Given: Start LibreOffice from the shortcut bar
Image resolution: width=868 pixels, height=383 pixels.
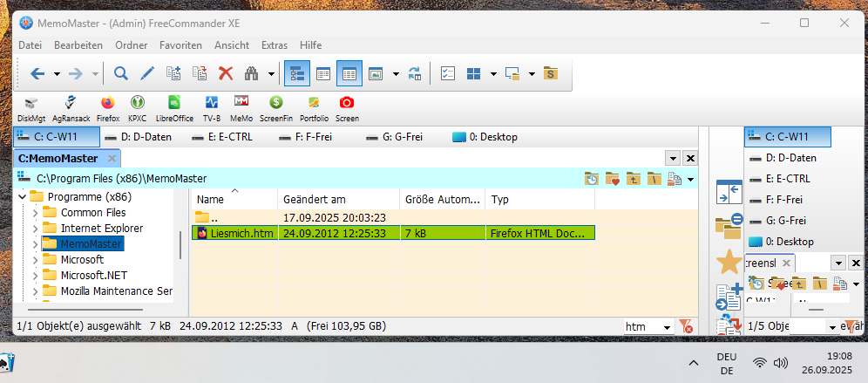Looking at the screenshot, I should click(x=174, y=108).
